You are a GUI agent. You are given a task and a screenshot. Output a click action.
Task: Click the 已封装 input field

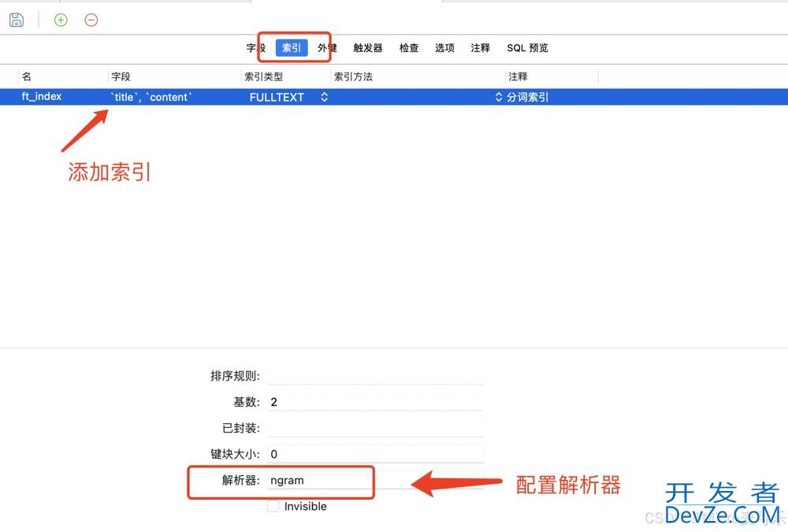pyautogui.click(x=376, y=428)
